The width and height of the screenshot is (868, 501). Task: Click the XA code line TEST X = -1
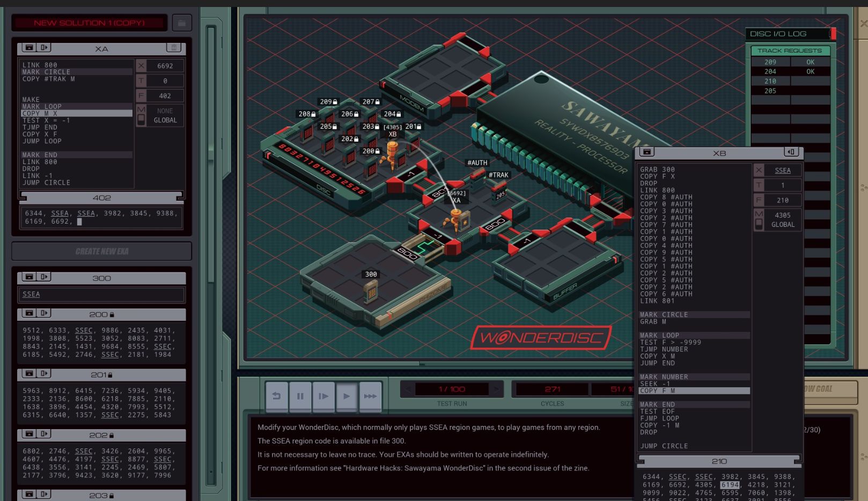click(46, 120)
